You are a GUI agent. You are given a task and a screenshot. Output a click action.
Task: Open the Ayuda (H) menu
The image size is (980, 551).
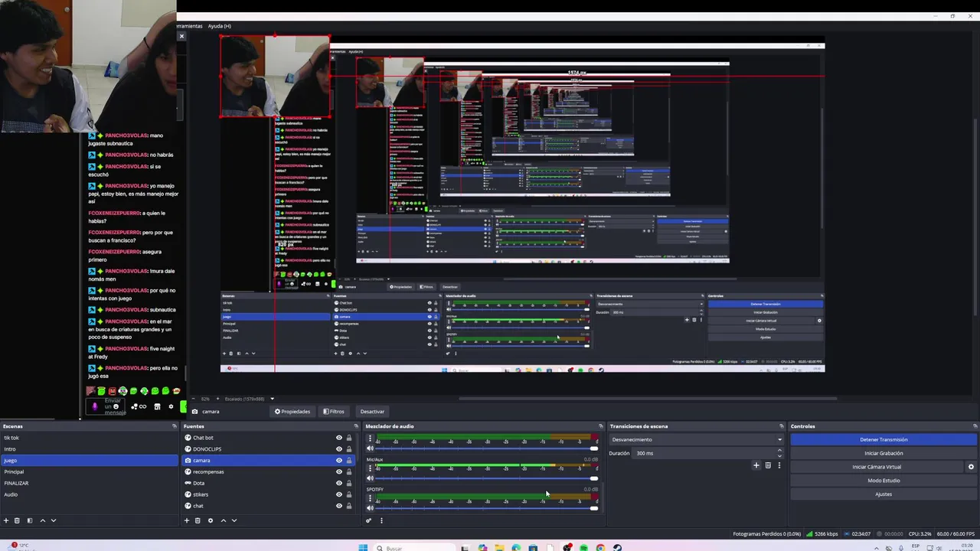[x=219, y=26]
